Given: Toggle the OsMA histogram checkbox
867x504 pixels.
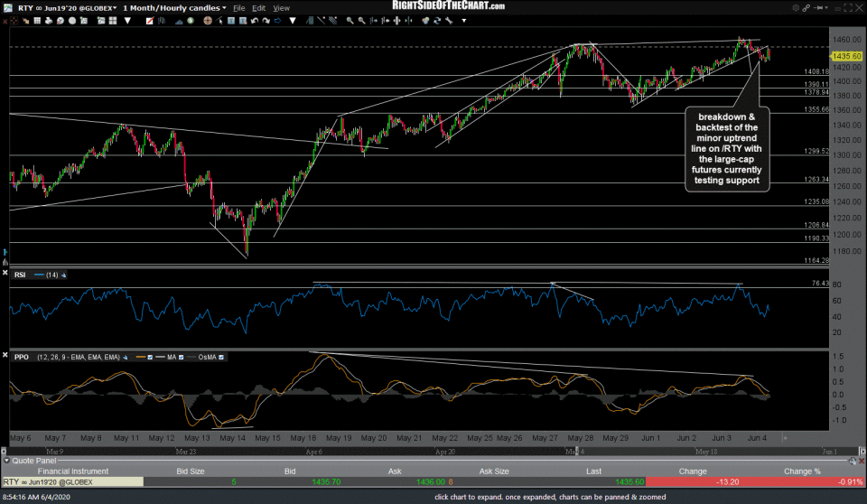Looking at the screenshot, I should point(220,358).
